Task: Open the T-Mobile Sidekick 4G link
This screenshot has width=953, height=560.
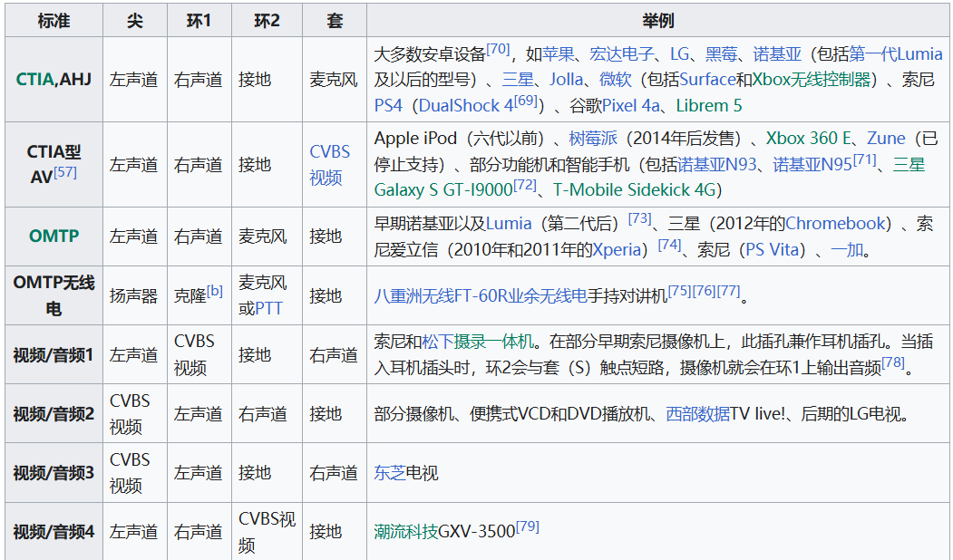Action: point(634,190)
